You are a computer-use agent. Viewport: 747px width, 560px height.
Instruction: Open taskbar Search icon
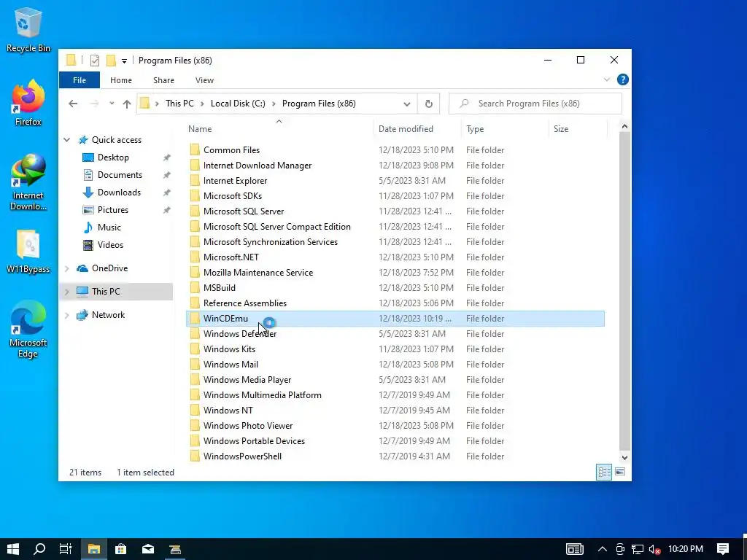click(39, 549)
